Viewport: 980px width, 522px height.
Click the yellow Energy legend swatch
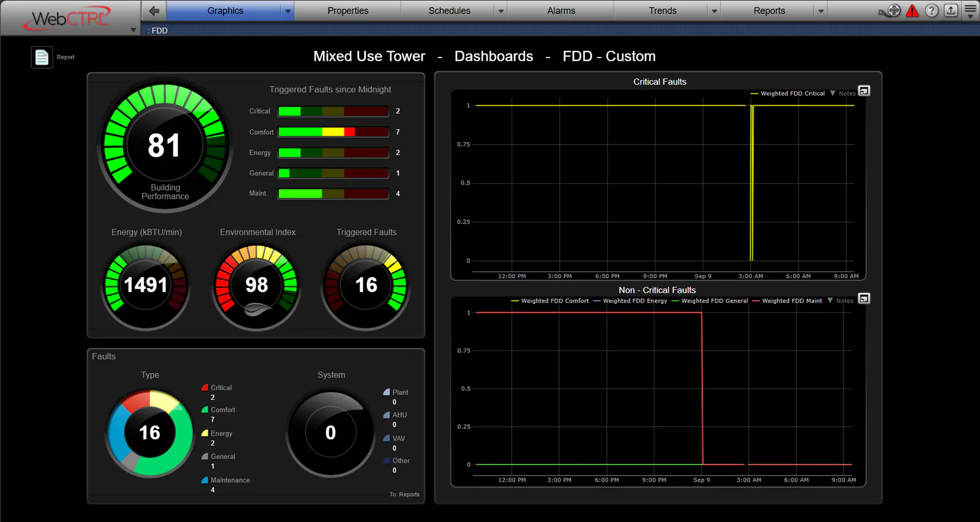click(205, 433)
